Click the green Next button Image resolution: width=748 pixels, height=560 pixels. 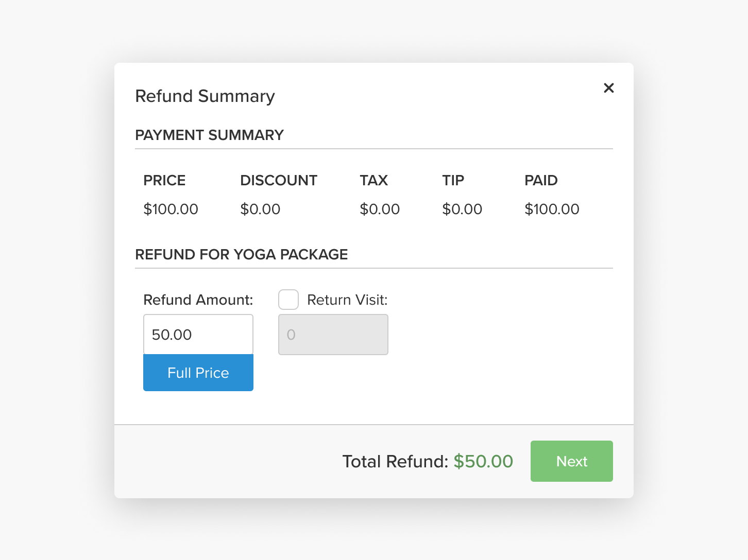[571, 461]
